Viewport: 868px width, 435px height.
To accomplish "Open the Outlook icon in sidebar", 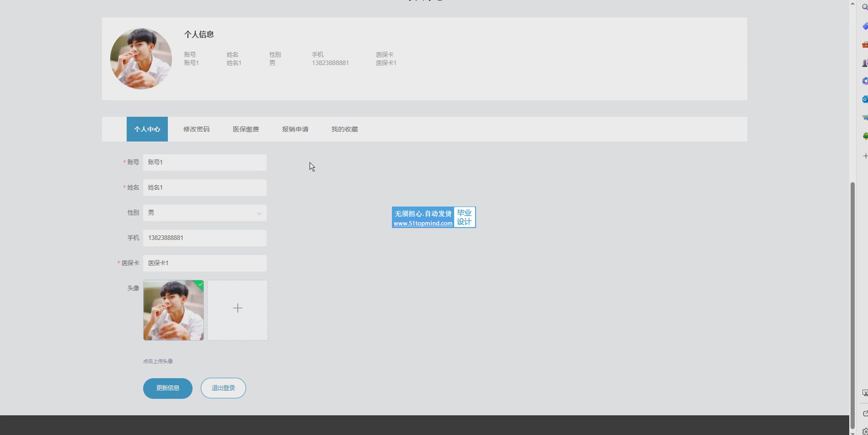I will point(865,99).
